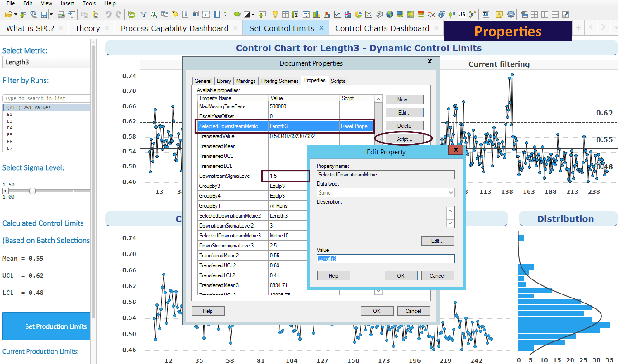The image size is (618, 364).
Task: Open the File Open button dropdown arrow
Action: [x=16, y=15]
